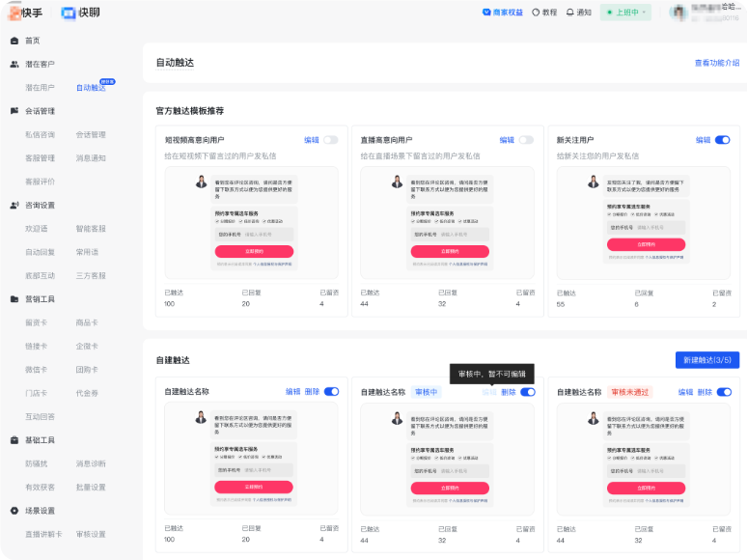Open 客服评价 in the sidebar
The height and width of the screenshot is (560, 747).
pos(40,182)
